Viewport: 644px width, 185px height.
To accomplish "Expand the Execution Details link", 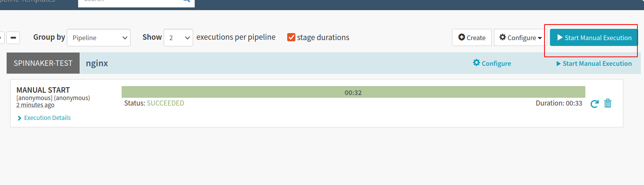I will coord(47,118).
